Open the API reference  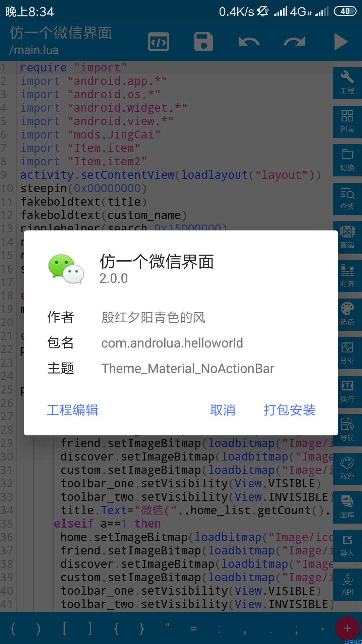347,584
